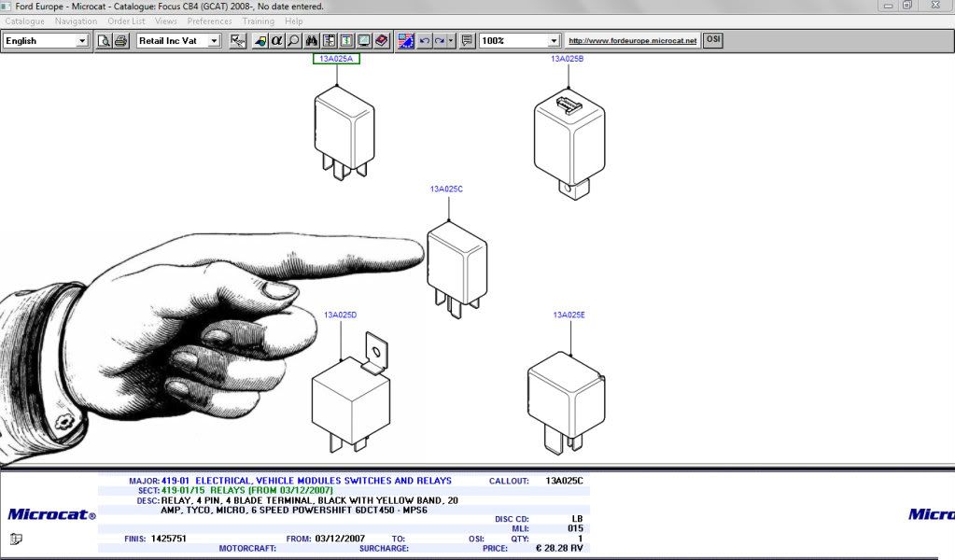Click the monitor screen toolbar icon
The height and width of the screenshot is (560, 955).
pos(364,41)
